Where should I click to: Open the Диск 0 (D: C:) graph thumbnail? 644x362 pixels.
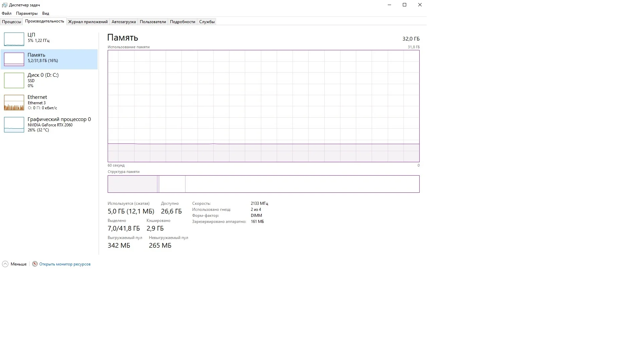coord(14,80)
